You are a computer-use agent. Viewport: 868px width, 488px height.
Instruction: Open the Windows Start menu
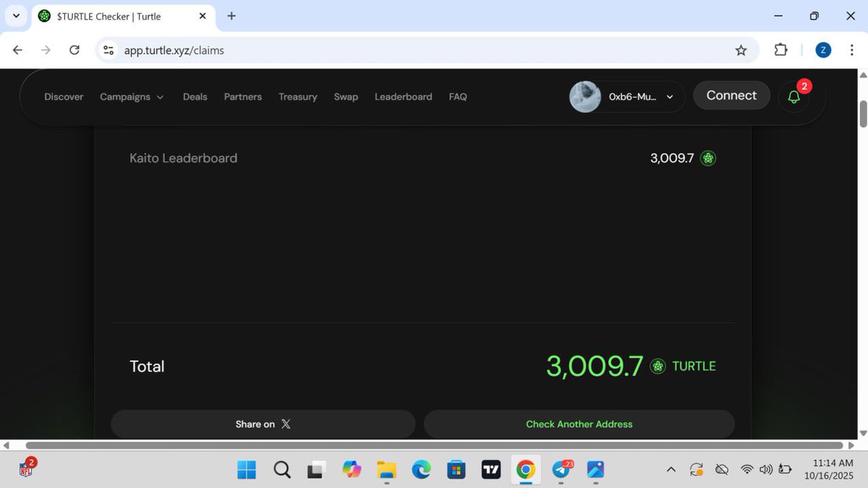[247, 470]
